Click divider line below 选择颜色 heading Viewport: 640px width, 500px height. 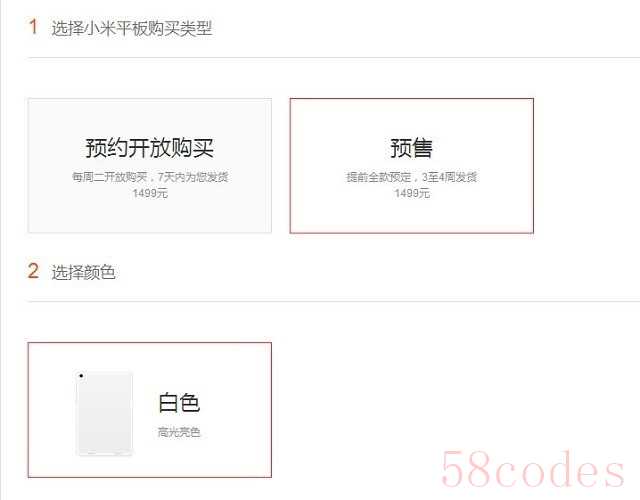point(333,302)
